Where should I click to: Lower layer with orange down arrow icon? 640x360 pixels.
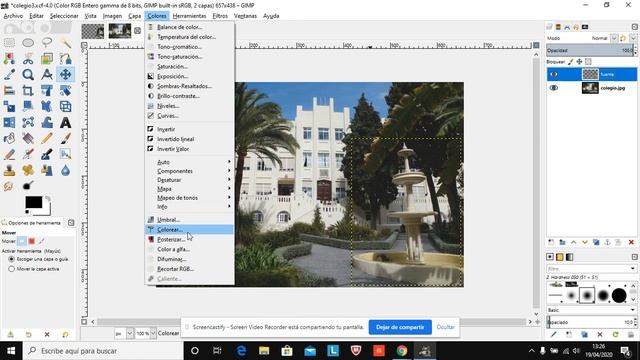coord(584,242)
